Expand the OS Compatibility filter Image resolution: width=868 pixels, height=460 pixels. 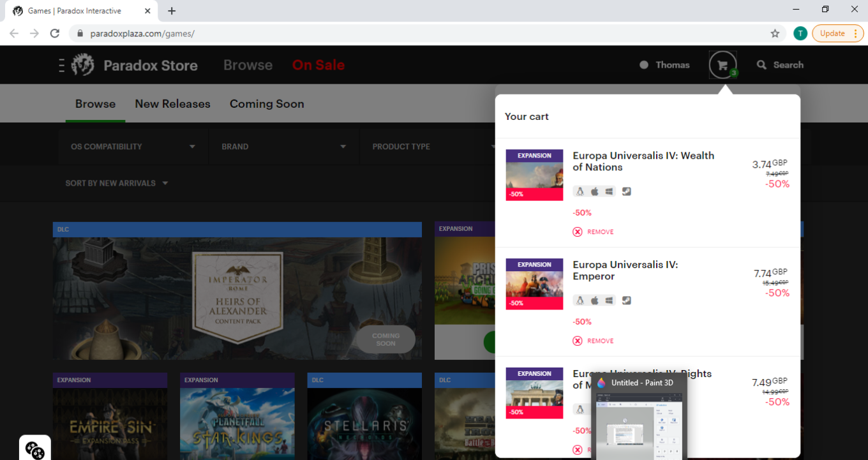(x=133, y=147)
